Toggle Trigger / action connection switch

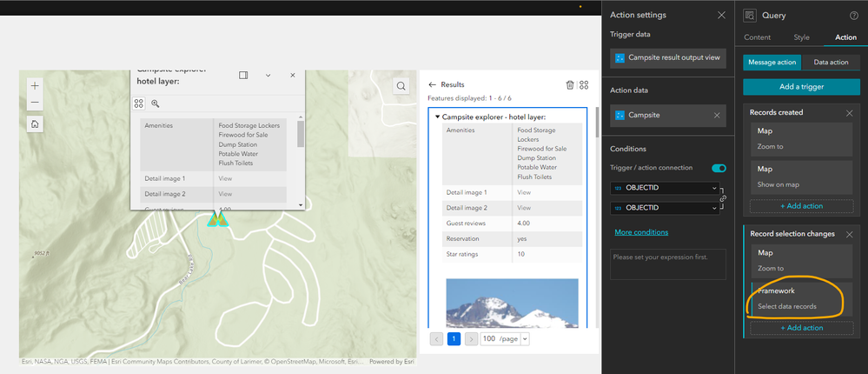pos(719,168)
